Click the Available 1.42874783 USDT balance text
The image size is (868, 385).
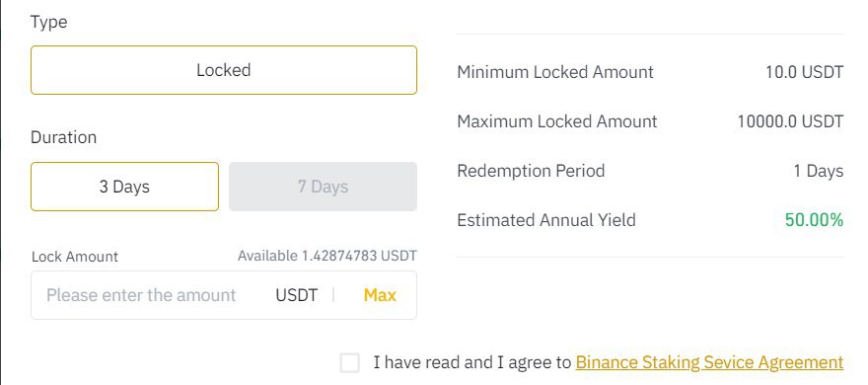pos(327,256)
